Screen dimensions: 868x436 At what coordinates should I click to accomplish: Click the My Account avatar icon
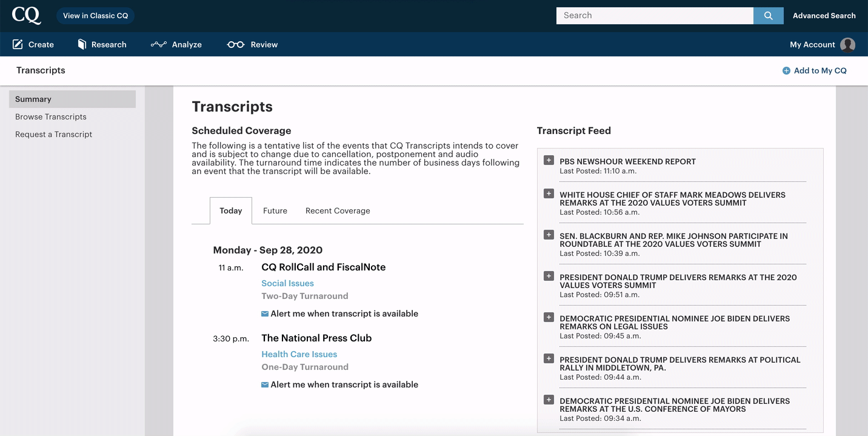[x=847, y=45]
